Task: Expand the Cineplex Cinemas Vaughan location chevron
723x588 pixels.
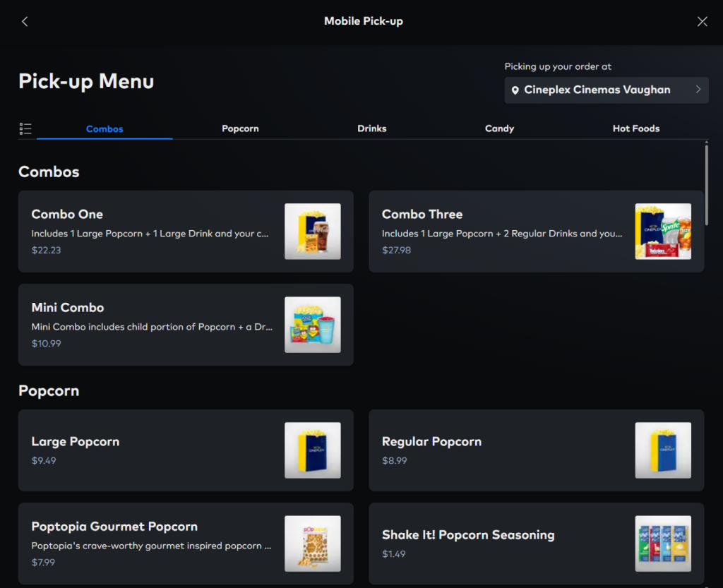Action: tap(698, 90)
